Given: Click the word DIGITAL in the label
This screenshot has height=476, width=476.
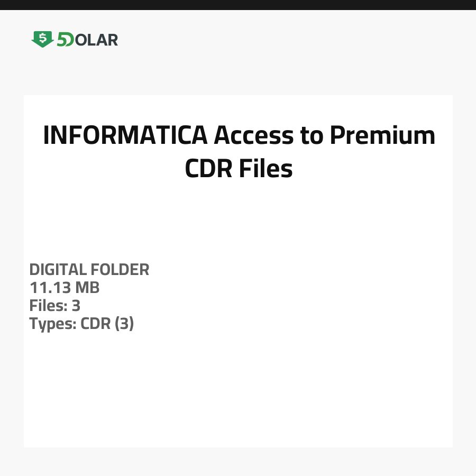Looking at the screenshot, I should point(58,270).
